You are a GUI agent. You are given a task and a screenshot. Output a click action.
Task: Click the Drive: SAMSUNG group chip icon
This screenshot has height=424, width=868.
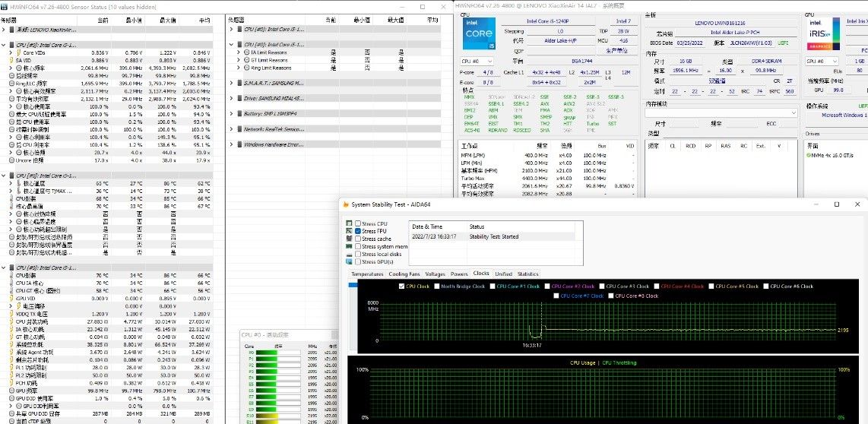click(239, 98)
